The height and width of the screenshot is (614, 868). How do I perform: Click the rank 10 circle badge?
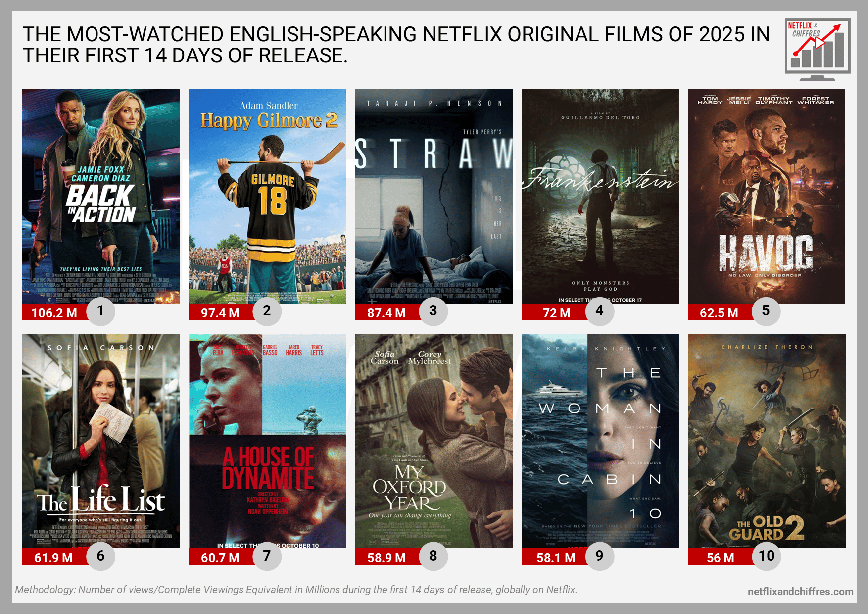pyautogui.click(x=767, y=556)
